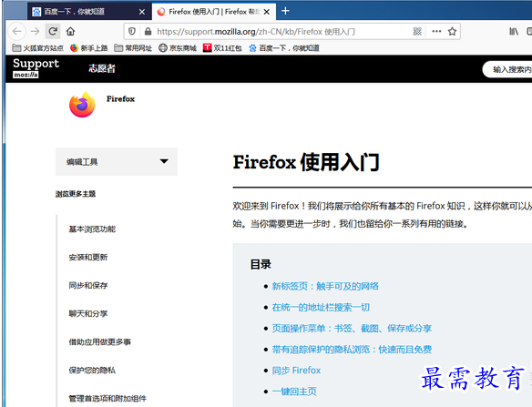This screenshot has height=407, width=532.
Task: Jump to 页面操作菜单 section link
Action: [x=352, y=328]
